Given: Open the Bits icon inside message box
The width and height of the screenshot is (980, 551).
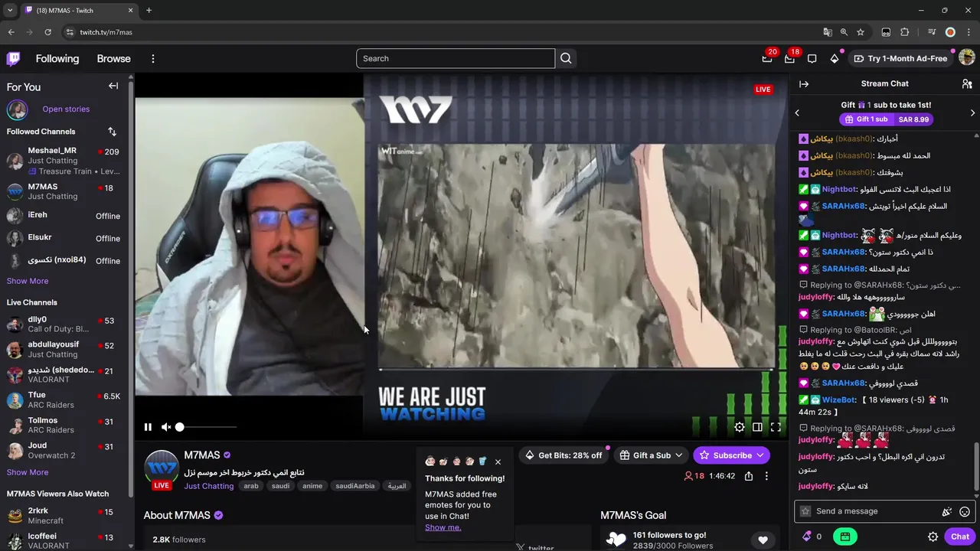Looking at the screenshot, I should pyautogui.click(x=947, y=511).
